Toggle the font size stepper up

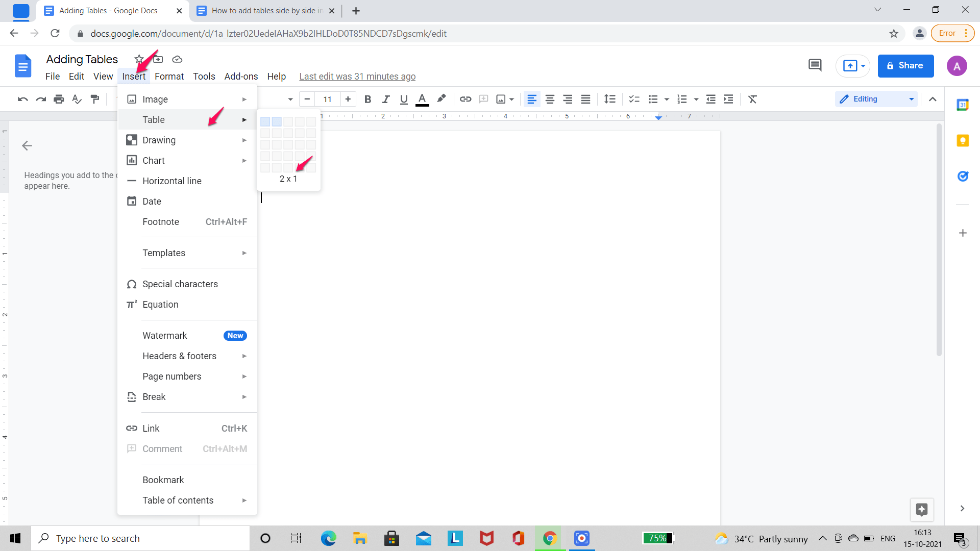click(348, 99)
